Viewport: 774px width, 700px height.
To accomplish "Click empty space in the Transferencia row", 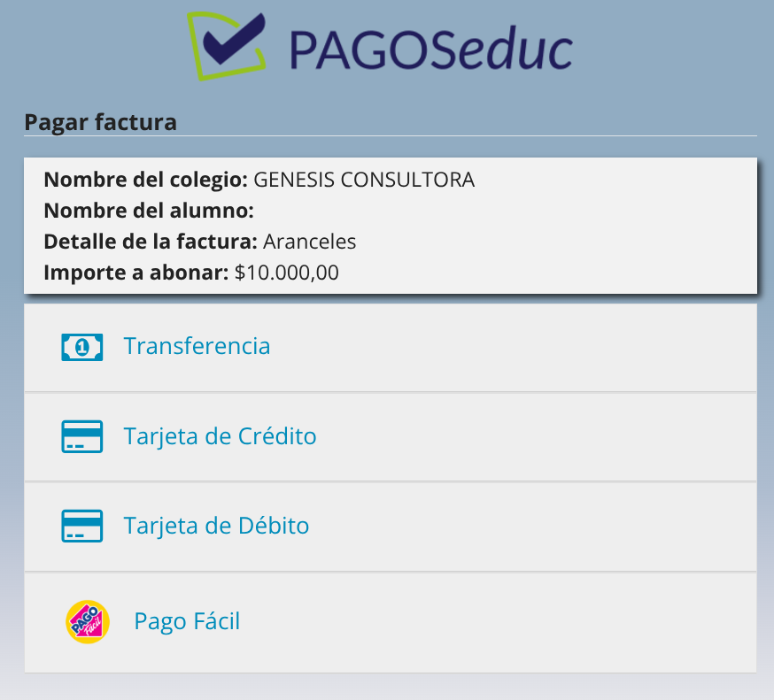I will 531,347.
